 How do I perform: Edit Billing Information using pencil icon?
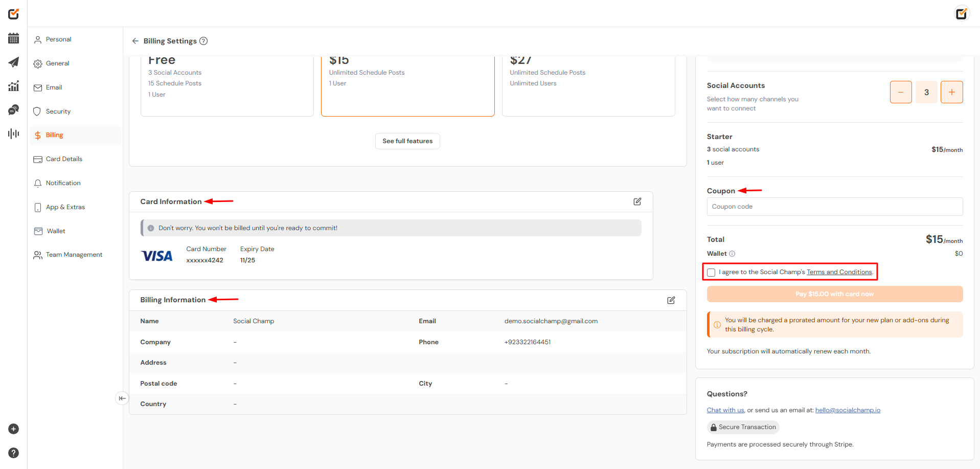(x=671, y=300)
